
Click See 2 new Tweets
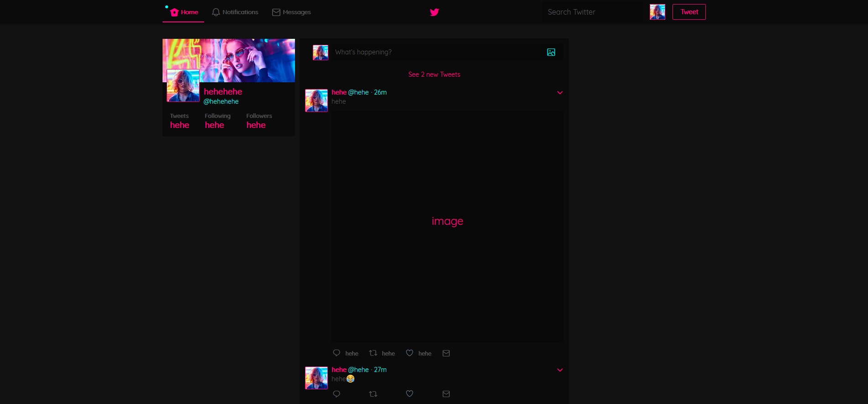click(434, 74)
